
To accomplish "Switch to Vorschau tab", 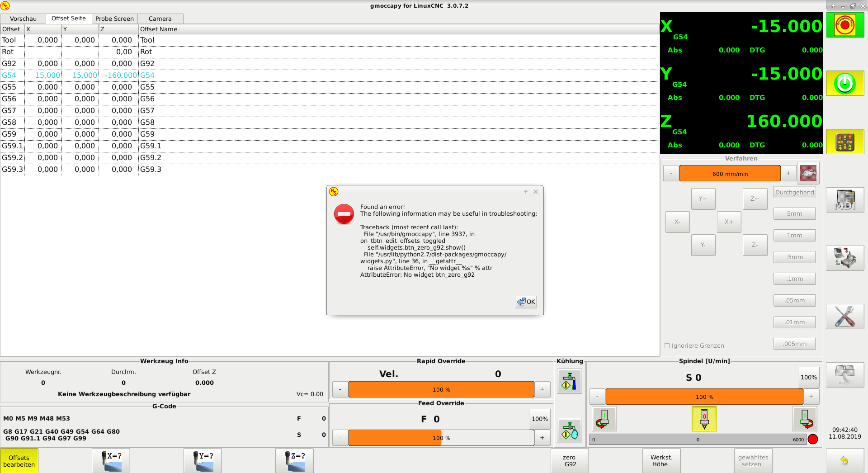I will click(23, 19).
